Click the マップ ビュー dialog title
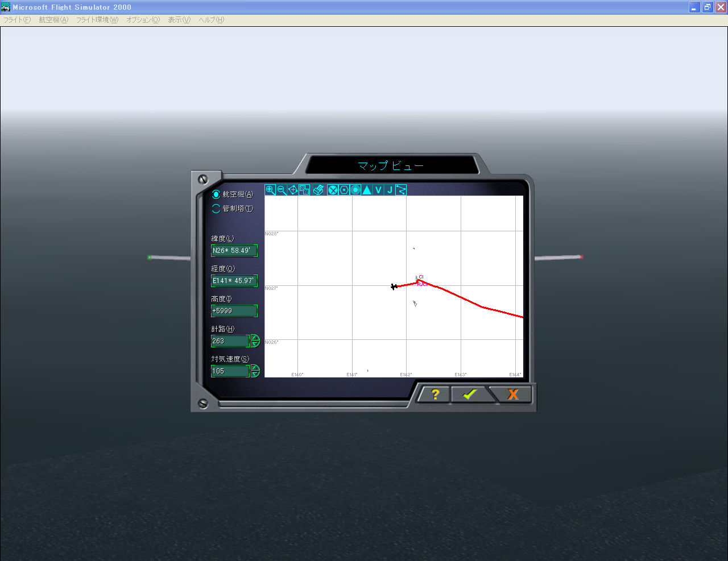 [x=391, y=166]
